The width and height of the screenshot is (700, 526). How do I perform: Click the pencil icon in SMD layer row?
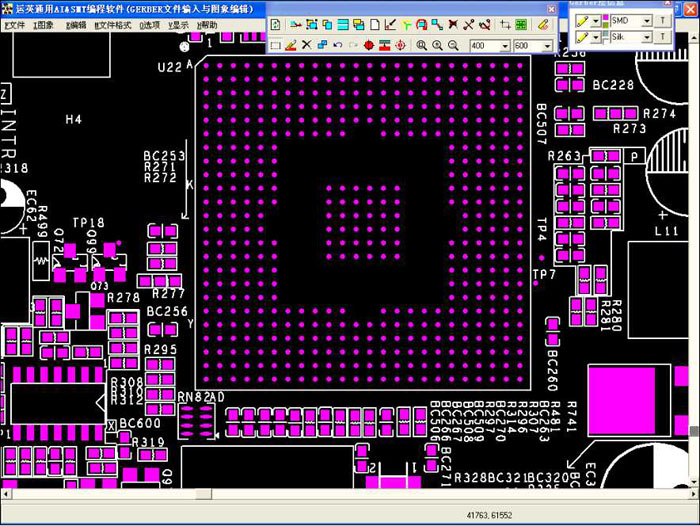[582, 21]
